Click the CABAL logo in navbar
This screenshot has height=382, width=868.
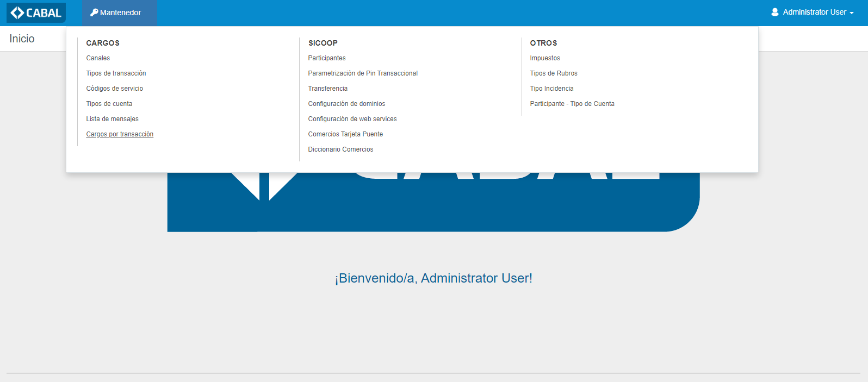coord(36,12)
